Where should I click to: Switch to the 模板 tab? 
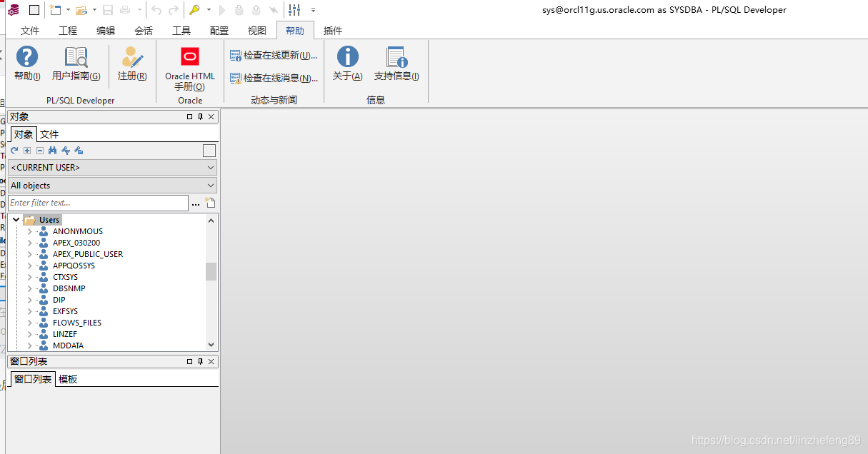pyautogui.click(x=68, y=379)
